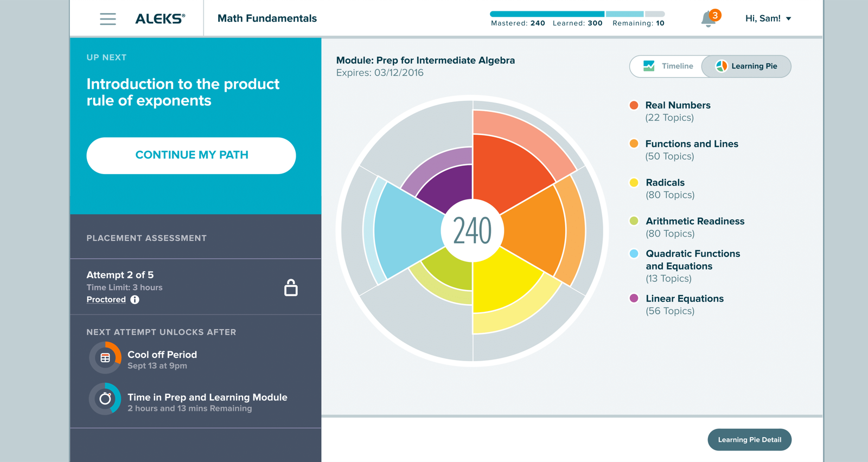Viewport: 868px width, 462px height.
Task: Click the stopwatch timer icon
Action: [x=105, y=399]
